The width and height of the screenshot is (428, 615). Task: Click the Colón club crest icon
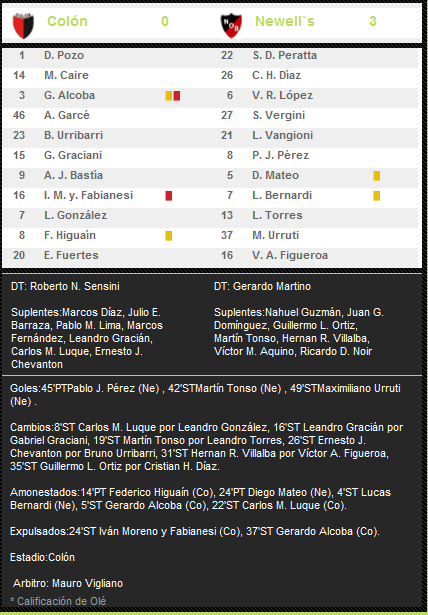23,25
